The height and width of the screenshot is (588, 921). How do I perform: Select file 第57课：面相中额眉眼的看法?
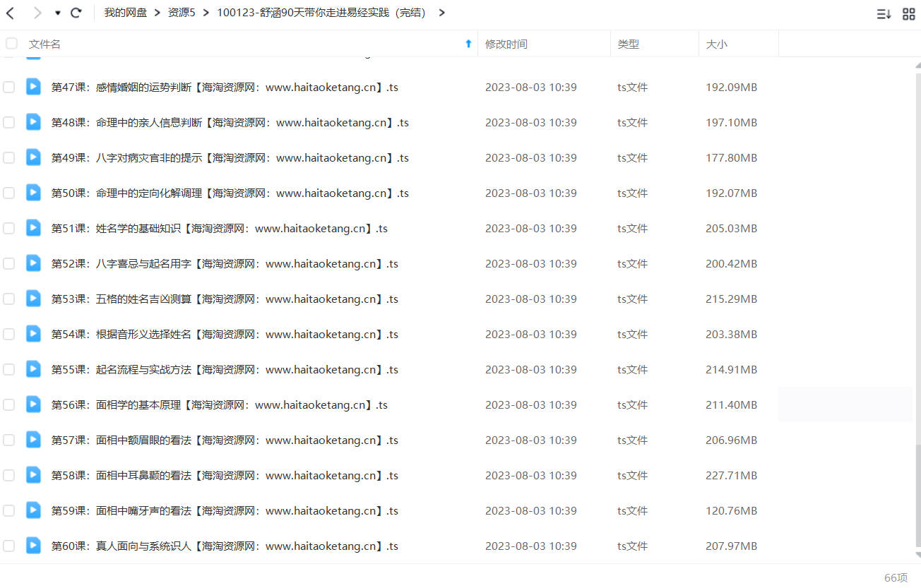pos(225,440)
